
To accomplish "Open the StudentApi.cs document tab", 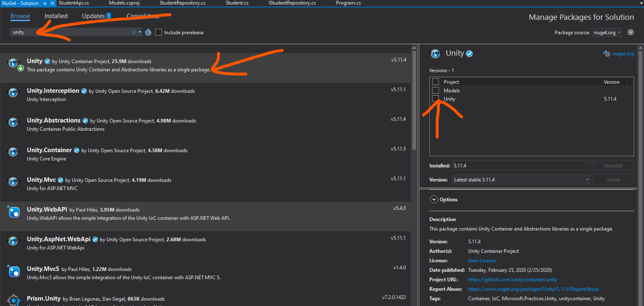I will pos(73,3).
